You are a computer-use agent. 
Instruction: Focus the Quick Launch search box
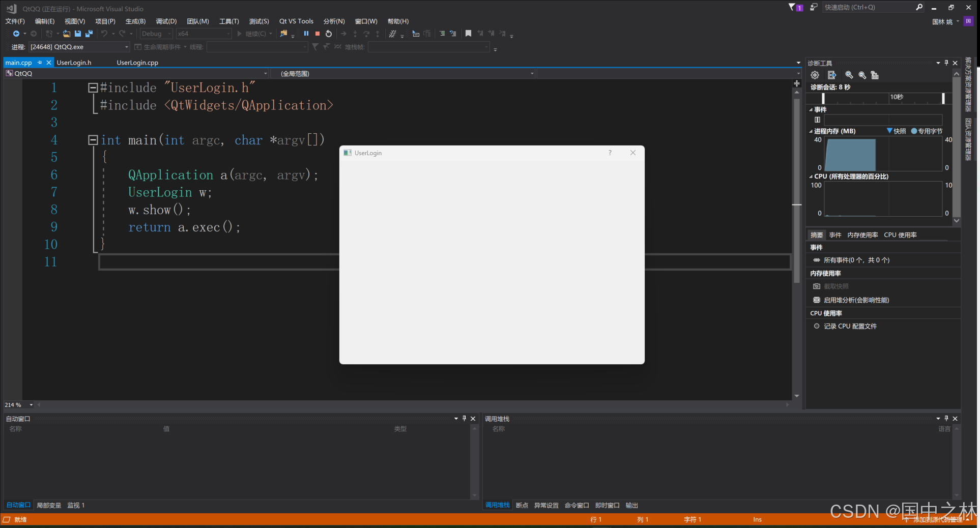point(872,7)
